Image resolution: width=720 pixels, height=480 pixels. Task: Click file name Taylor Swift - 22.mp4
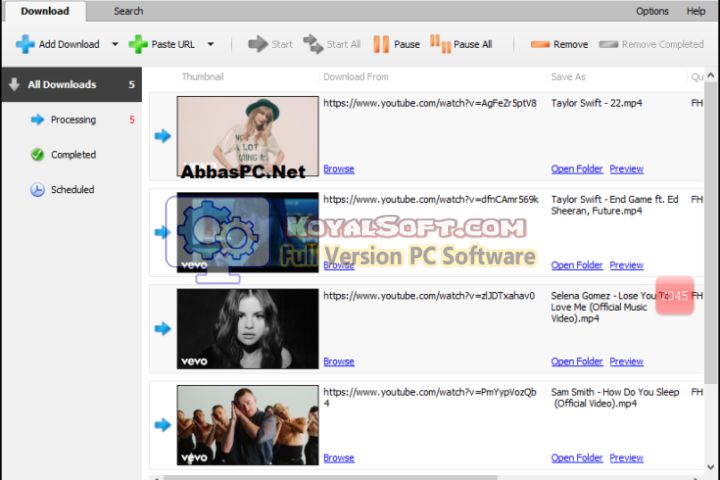pyautogui.click(x=596, y=103)
